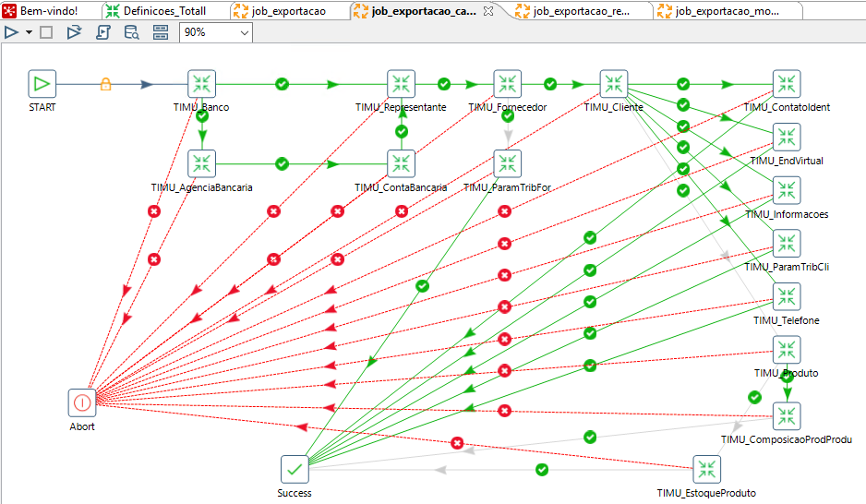The width and height of the screenshot is (866, 504).
Task: Toggle success check on Representante to Fornecedor hop
Action: click(443, 84)
